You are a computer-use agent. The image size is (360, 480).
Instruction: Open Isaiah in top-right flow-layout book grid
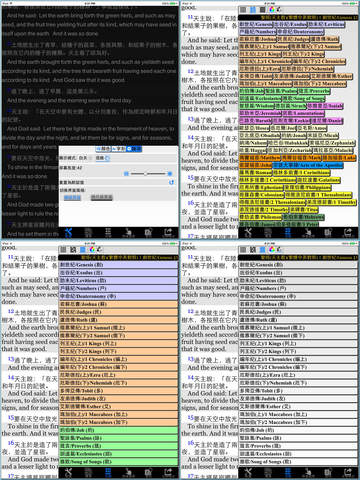pos(325,106)
